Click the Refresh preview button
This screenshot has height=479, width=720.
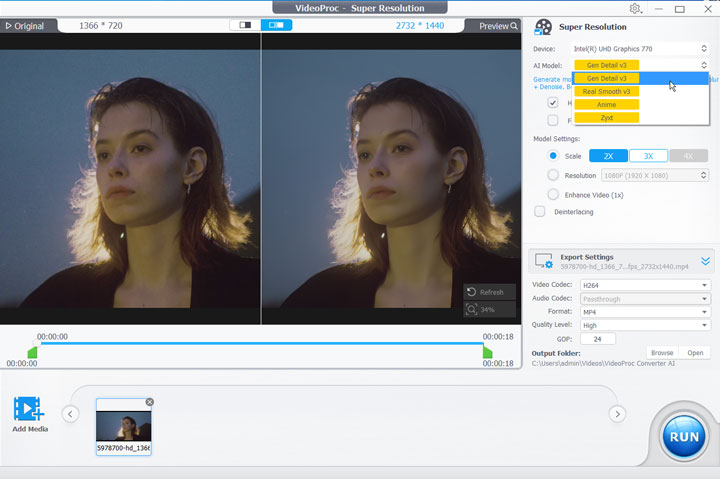pos(489,292)
